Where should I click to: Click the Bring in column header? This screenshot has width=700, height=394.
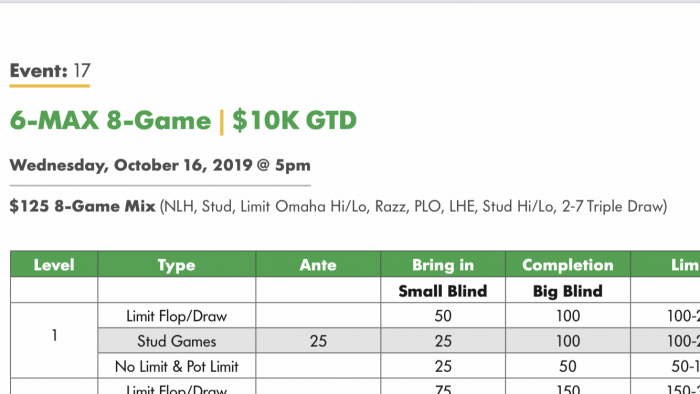pyautogui.click(x=443, y=265)
